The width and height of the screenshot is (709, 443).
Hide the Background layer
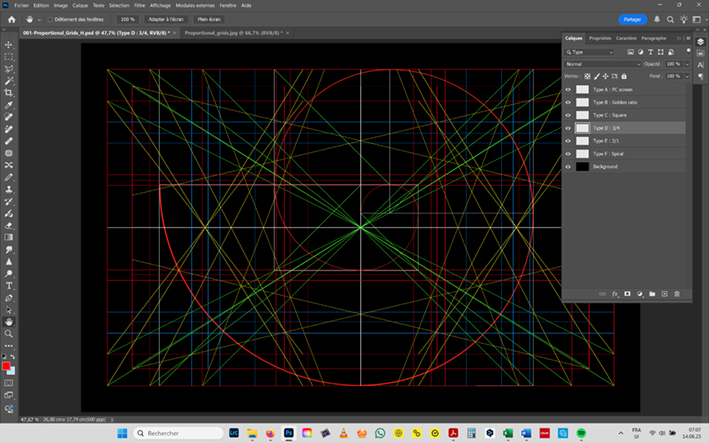pos(569,167)
